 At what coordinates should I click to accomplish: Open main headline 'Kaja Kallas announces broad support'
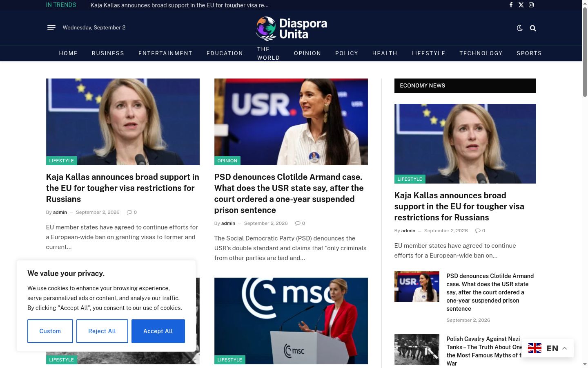tap(122, 188)
